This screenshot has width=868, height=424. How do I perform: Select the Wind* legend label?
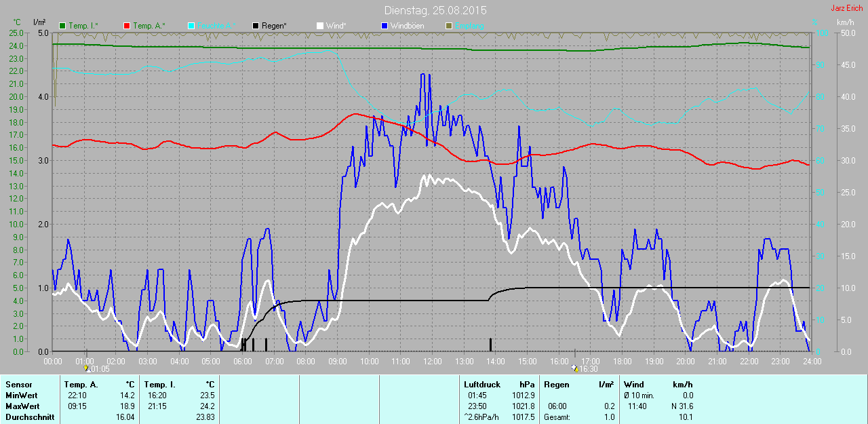pos(336,26)
